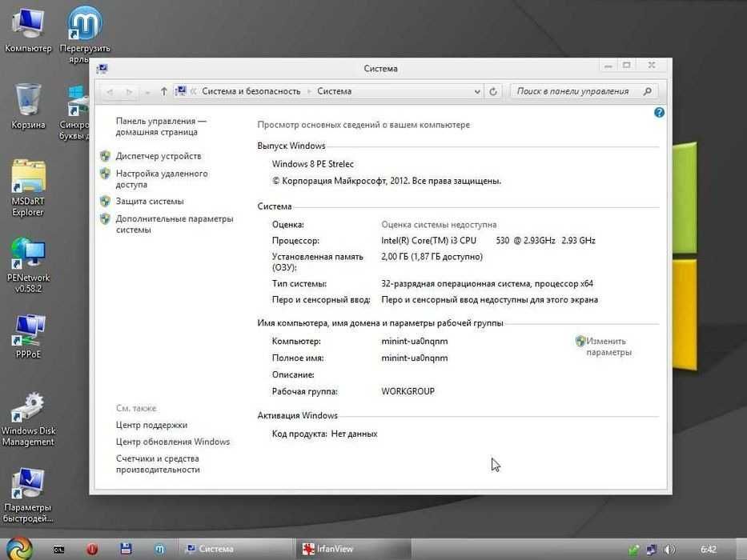Close the Система window
Viewport: 747px width, 560px height.
[651, 66]
